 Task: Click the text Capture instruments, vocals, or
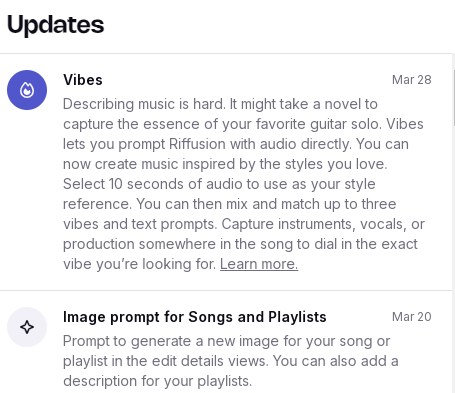click(x=323, y=224)
